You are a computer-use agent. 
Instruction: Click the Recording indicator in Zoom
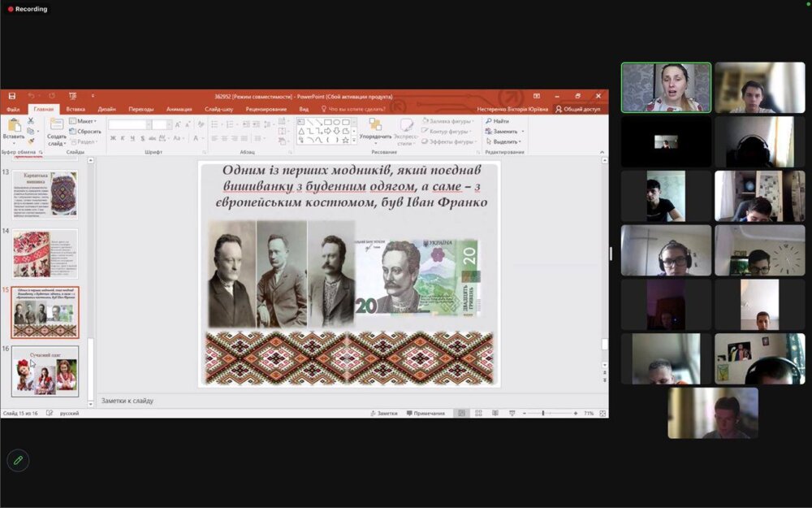tap(28, 9)
